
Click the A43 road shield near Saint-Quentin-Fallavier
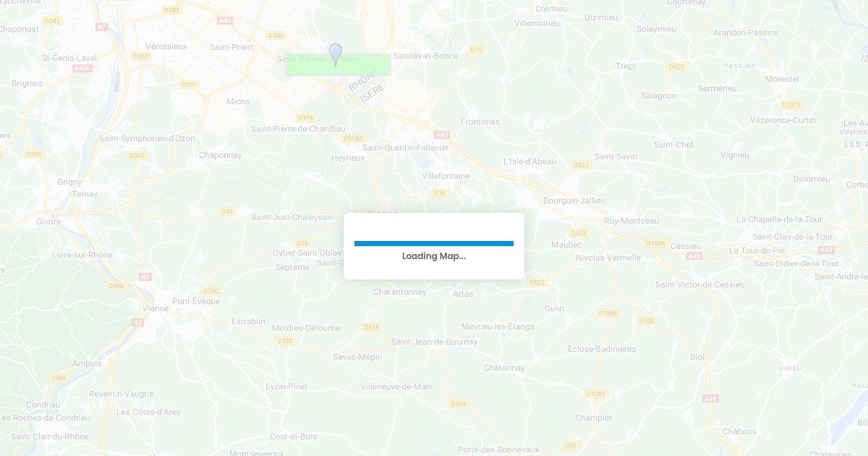click(442, 135)
